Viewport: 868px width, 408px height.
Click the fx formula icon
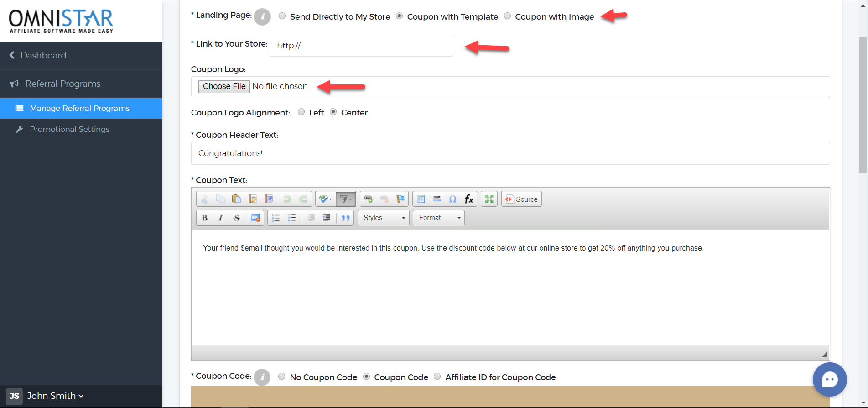click(468, 199)
